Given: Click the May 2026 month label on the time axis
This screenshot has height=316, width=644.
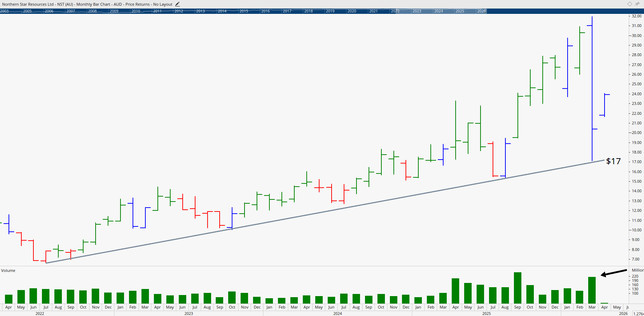Looking at the screenshot, I should click(x=617, y=307).
